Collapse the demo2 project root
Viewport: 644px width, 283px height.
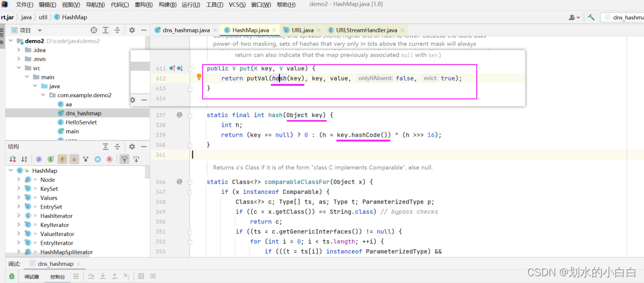click(x=10, y=41)
